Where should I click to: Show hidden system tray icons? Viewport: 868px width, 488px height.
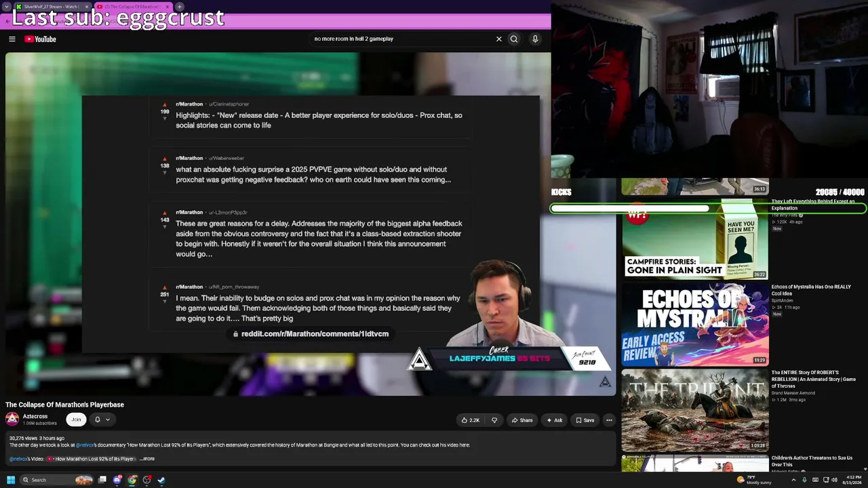click(x=793, y=480)
